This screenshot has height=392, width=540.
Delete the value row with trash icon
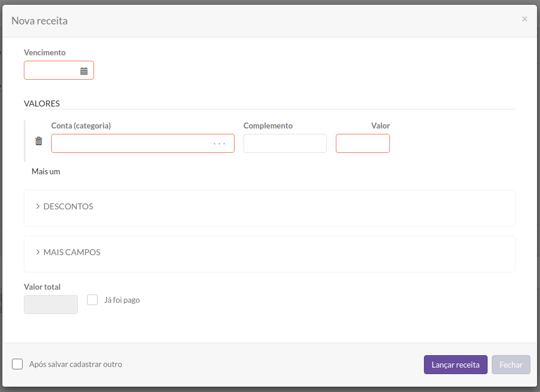(x=39, y=141)
